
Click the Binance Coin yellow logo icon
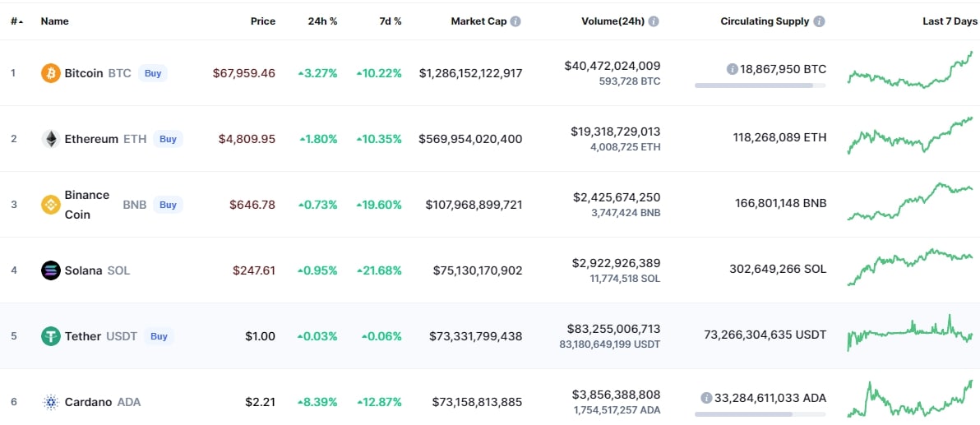click(51, 205)
